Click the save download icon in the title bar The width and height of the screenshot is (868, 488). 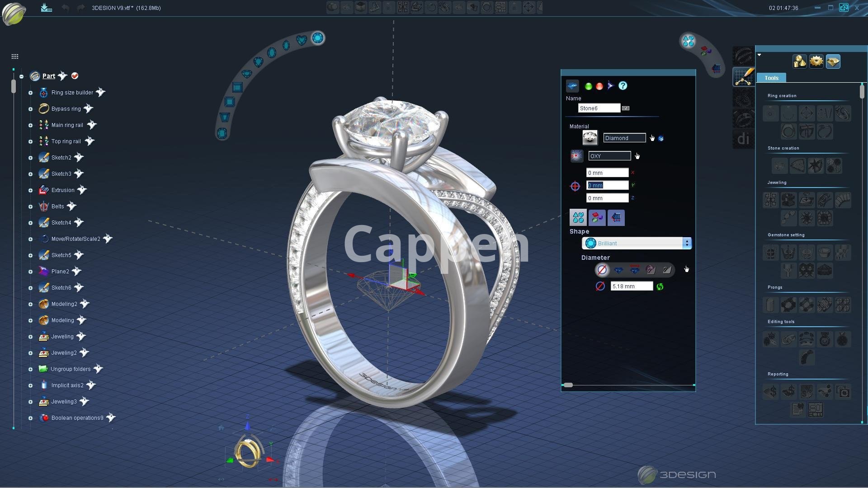pos(46,8)
